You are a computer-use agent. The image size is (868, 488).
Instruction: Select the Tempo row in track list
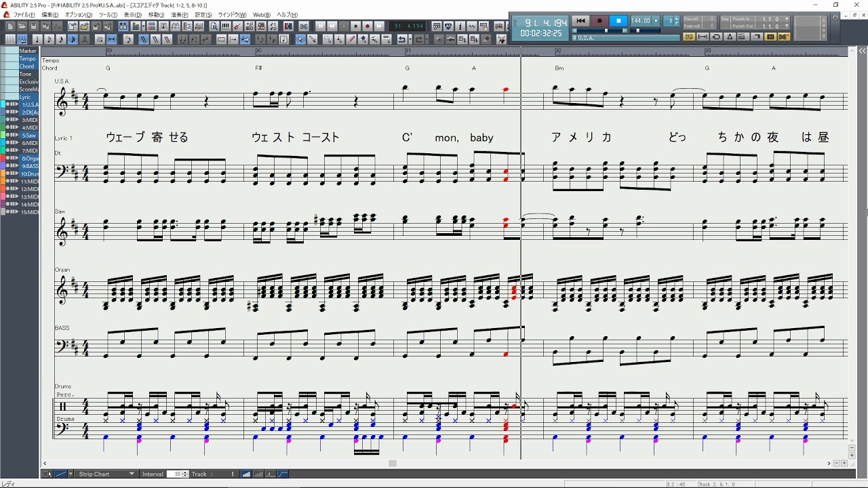coord(27,59)
